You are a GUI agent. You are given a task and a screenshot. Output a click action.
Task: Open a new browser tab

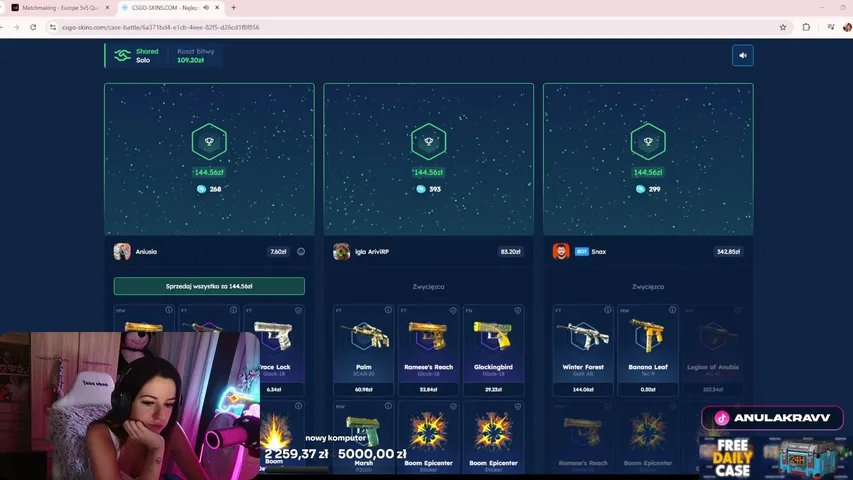click(x=233, y=8)
